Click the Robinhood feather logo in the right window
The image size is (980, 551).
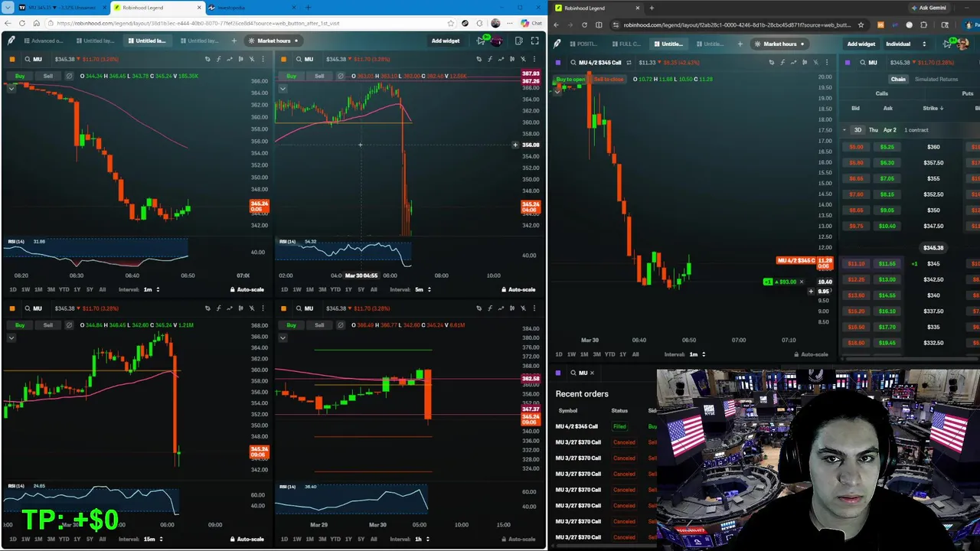(557, 44)
